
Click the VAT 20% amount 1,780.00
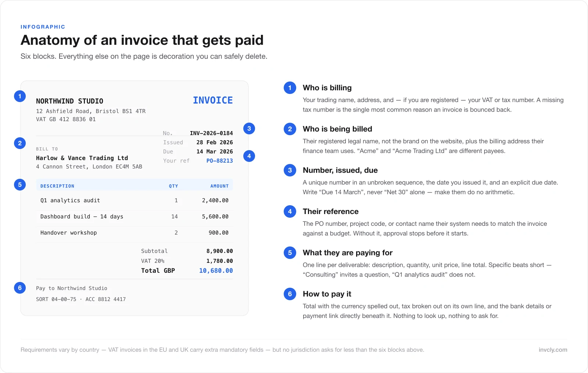pos(220,261)
